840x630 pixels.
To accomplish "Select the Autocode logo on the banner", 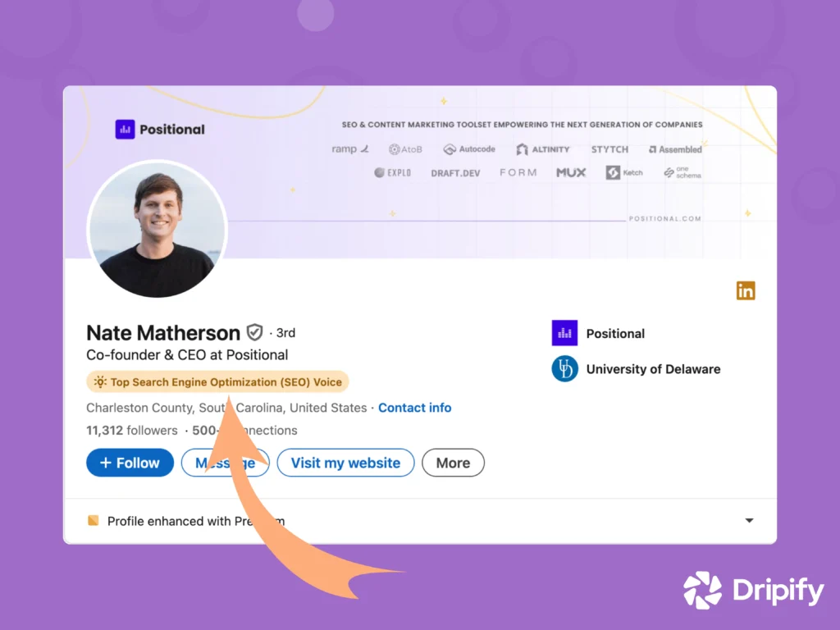I will [468, 149].
